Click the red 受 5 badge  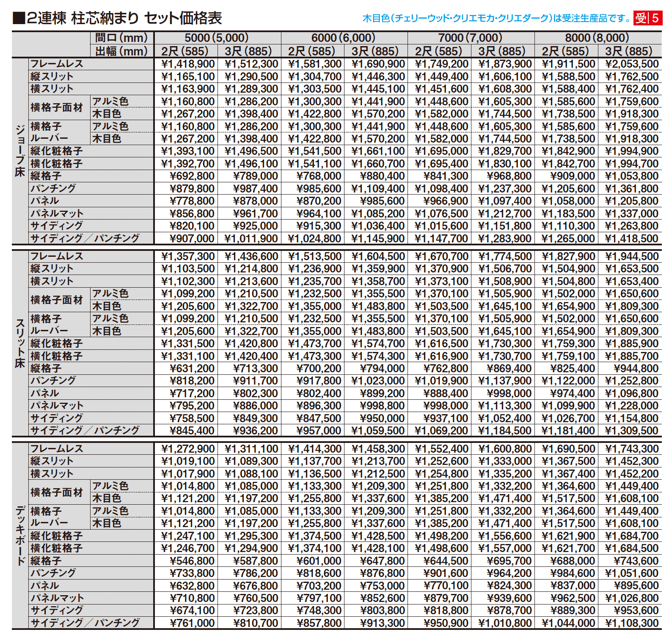[x=647, y=18]
